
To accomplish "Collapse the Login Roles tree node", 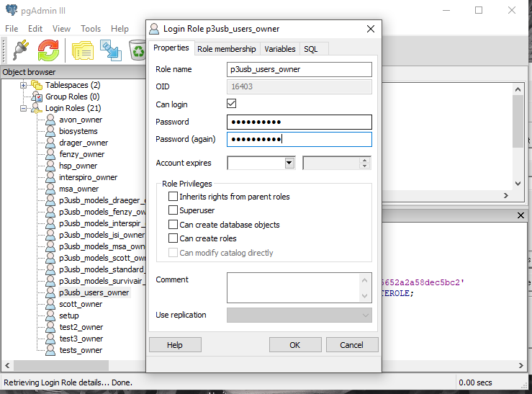I will [23, 109].
